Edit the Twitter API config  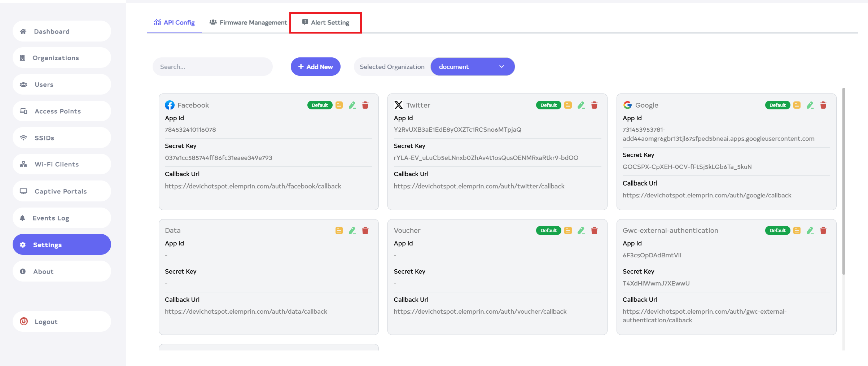point(581,105)
